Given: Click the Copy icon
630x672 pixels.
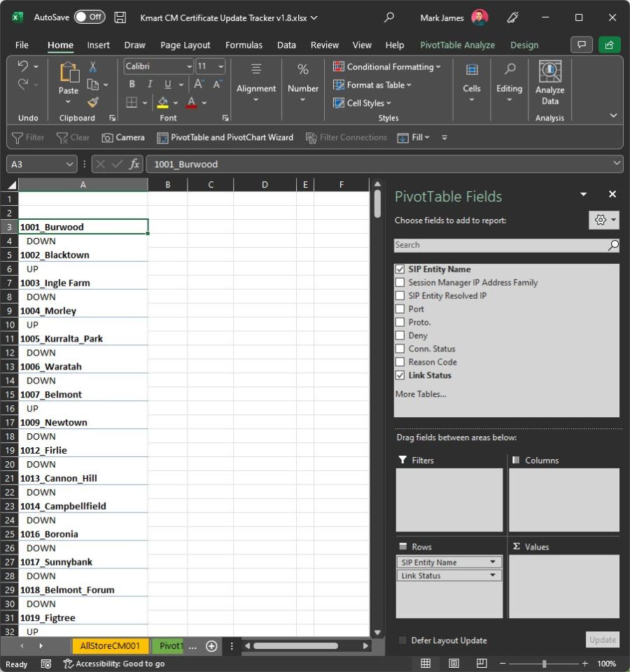Looking at the screenshot, I should click(92, 85).
